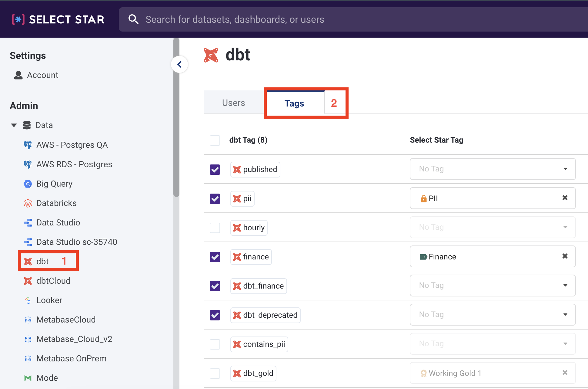The height and width of the screenshot is (389, 588).
Task: Open Big Query data source
Action: (54, 184)
